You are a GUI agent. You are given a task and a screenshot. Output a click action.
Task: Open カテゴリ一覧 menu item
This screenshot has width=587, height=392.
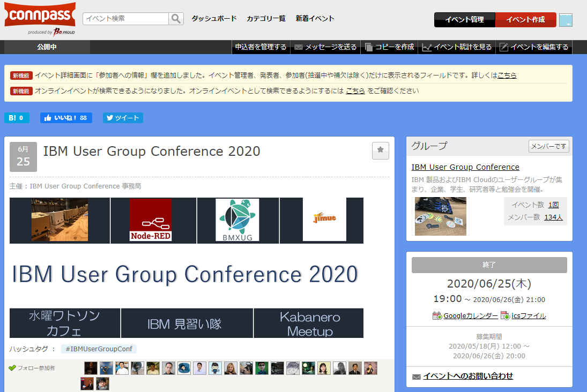tap(266, 18)
